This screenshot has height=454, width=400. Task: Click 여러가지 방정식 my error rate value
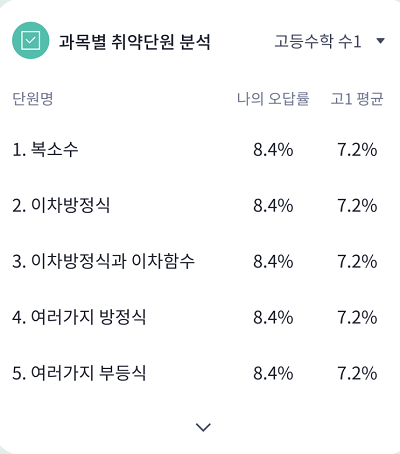[273, 317]
